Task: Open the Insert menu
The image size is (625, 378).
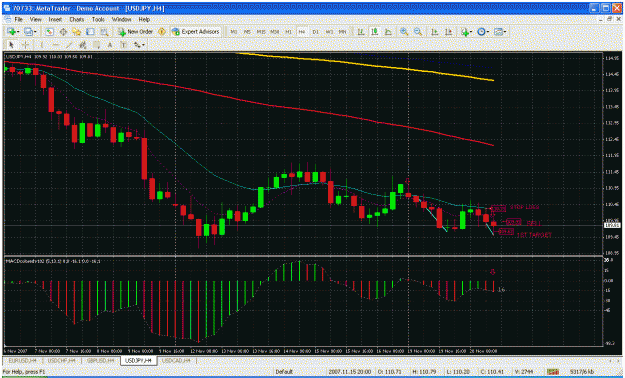Action: 55,19
